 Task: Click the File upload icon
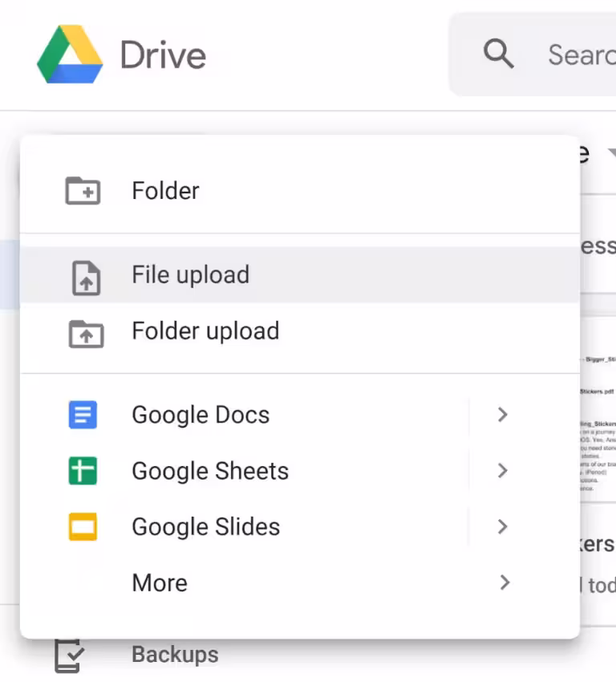pos(85,275)
